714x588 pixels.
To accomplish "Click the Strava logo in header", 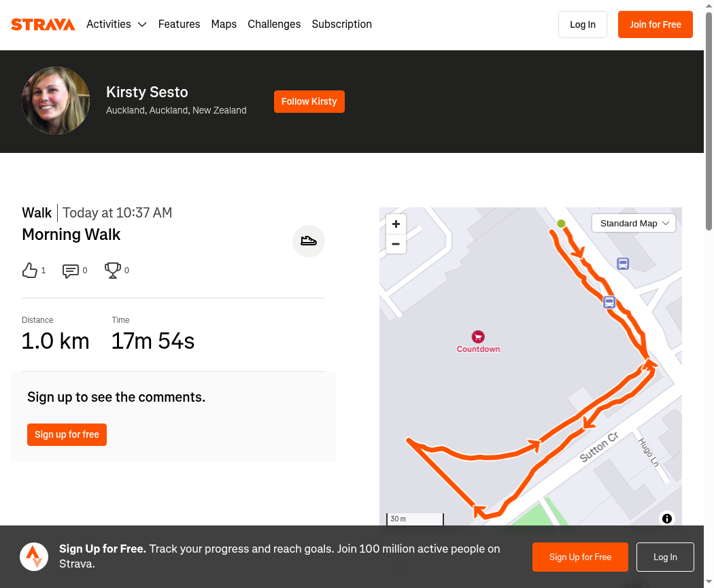I will tap(43, 24).
